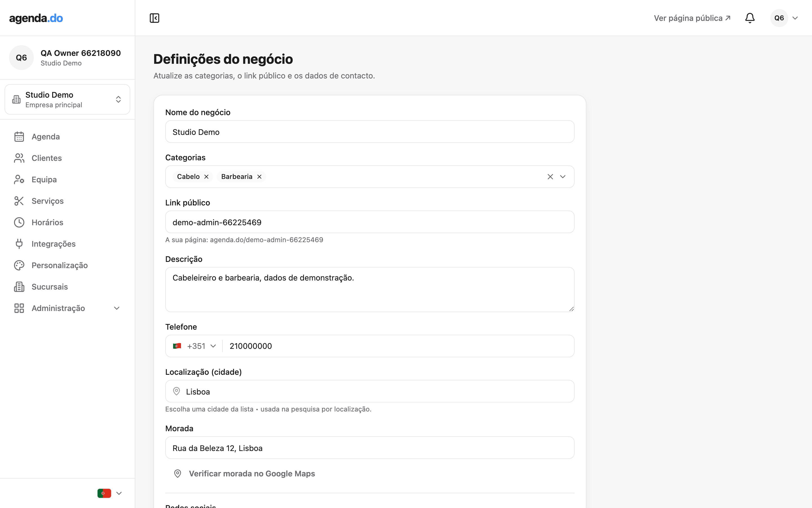812x508 pixels.
Task: Click the Administração grid icon
Action: click(x=19, y=308)
